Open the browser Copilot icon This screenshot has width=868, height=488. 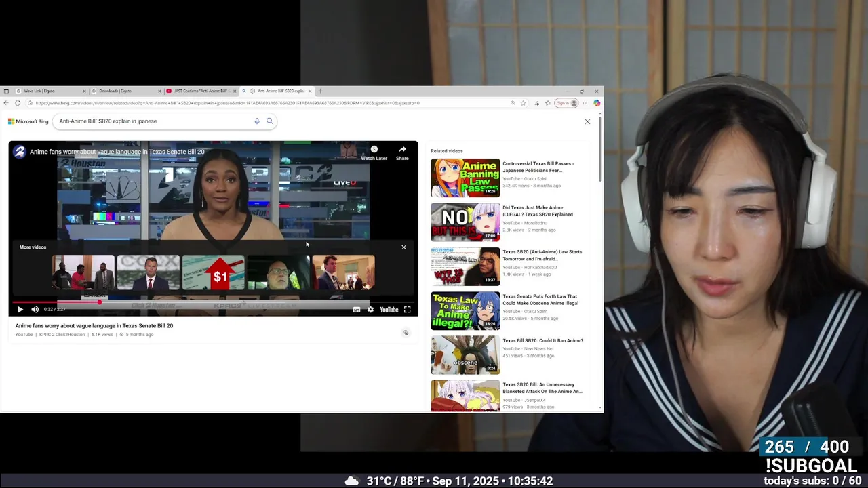pos(597,103)
